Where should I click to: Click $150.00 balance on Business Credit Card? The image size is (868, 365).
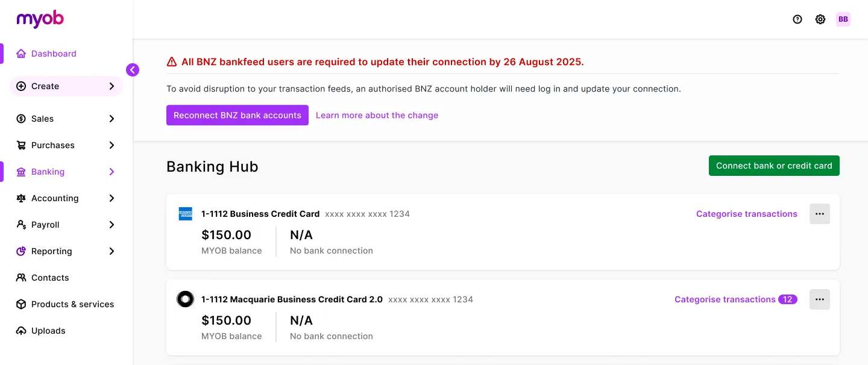[x=226, y=235]
